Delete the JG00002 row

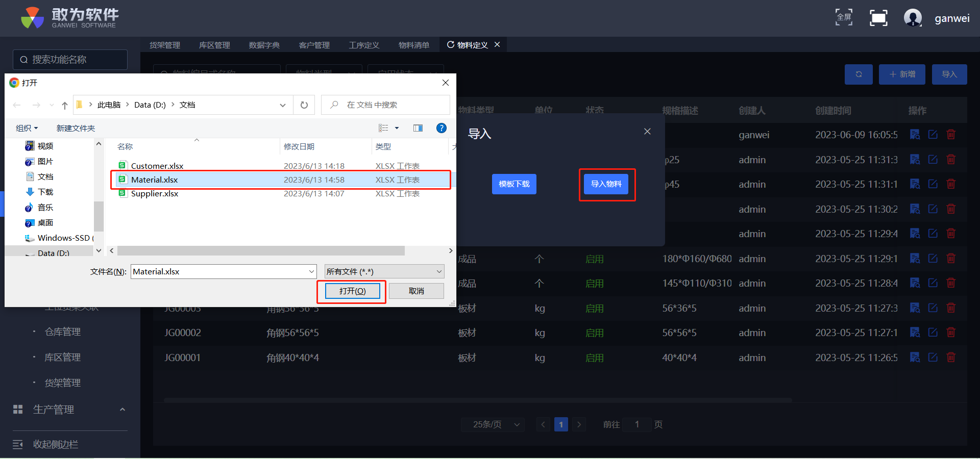[x=951, y=333]
